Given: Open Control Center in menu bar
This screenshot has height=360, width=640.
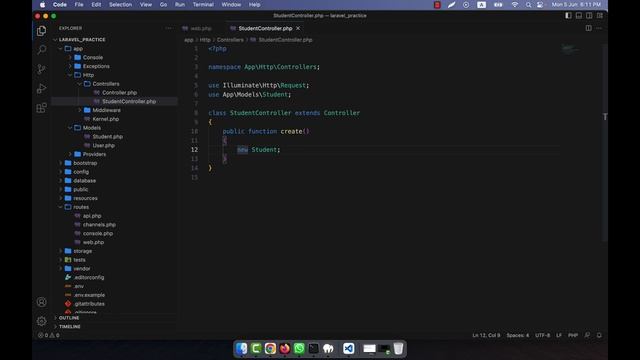Looking at the screenshot, I should 540,5.
